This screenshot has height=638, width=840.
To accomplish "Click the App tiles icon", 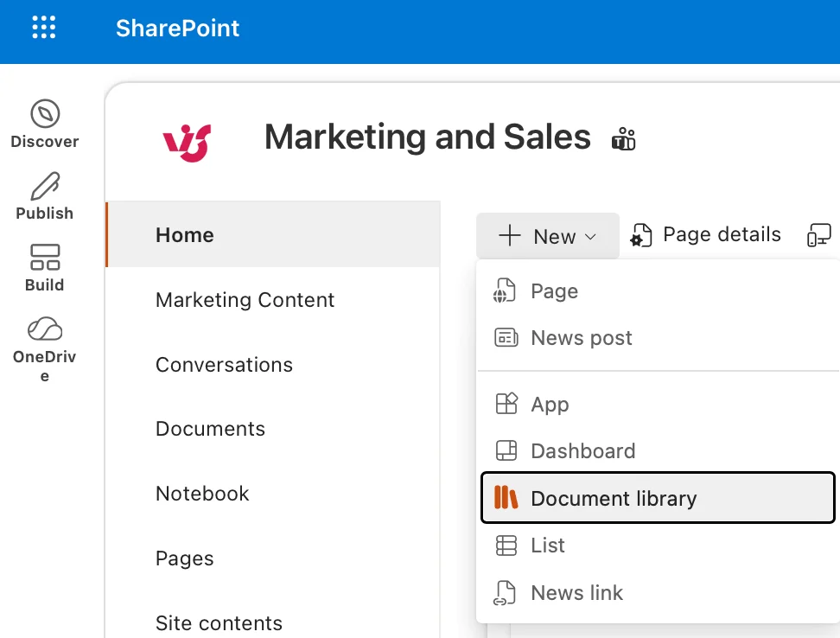I will pyautogui.click(x=506, y=404).
